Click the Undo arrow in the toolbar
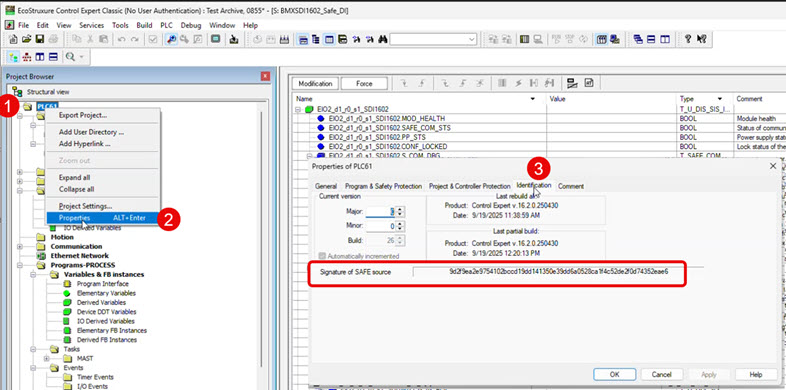This screenshot has width=786, height=390. click(121, 39)
